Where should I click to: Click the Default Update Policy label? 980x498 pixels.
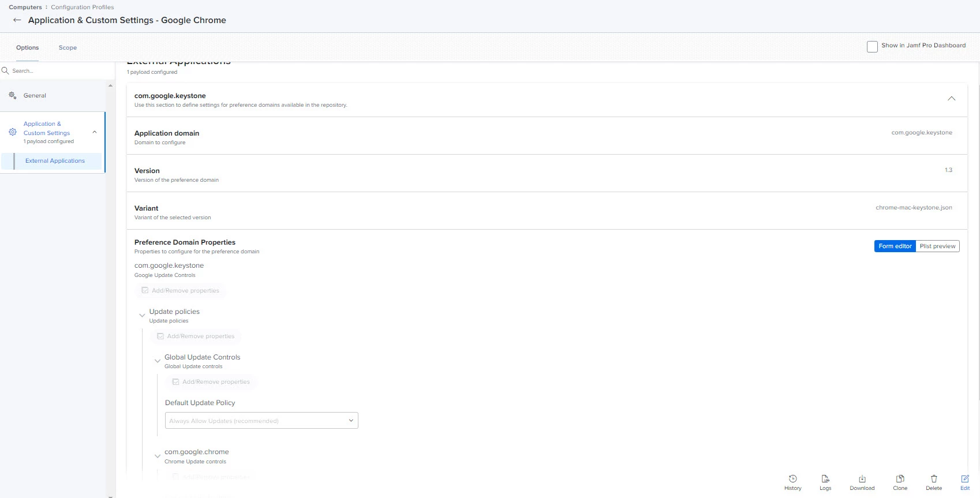[200, 403]
